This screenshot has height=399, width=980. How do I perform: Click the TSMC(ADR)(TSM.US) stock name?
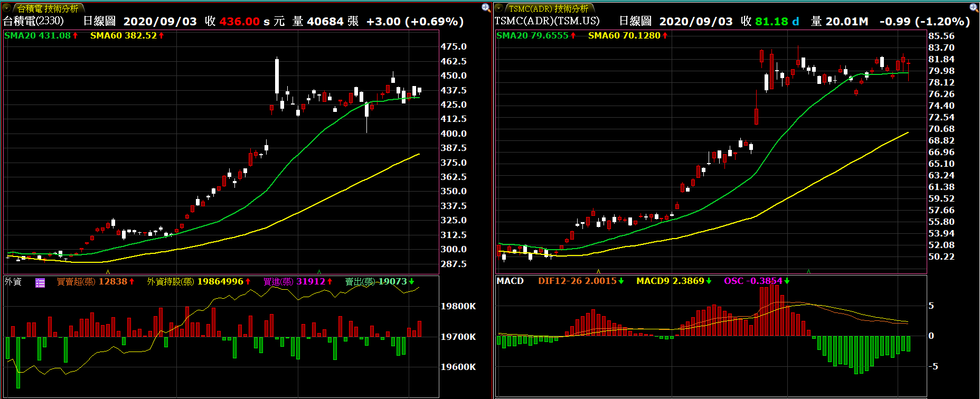547,21
